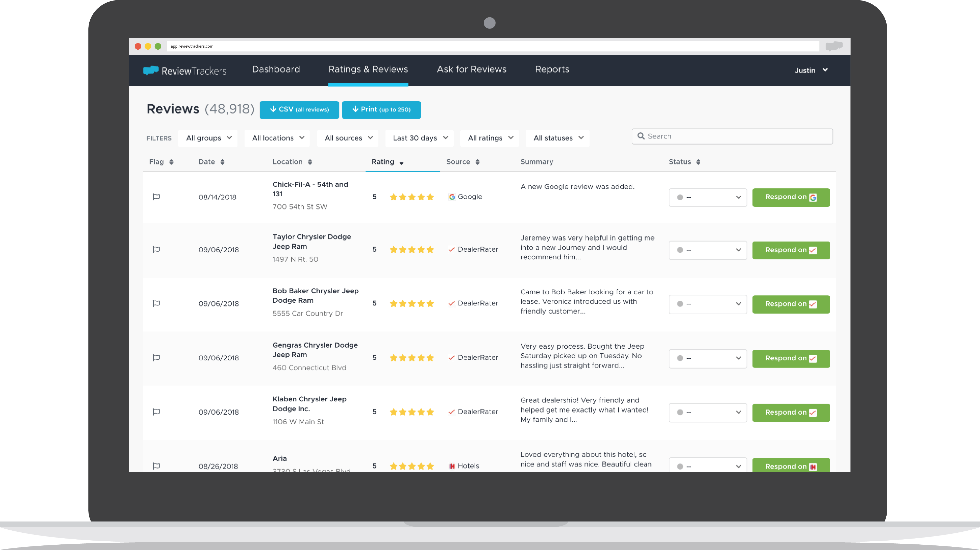Respond on DealerRater for Gengras Chrysler
This screenshot has width=980, height=550.
point(791,359)
